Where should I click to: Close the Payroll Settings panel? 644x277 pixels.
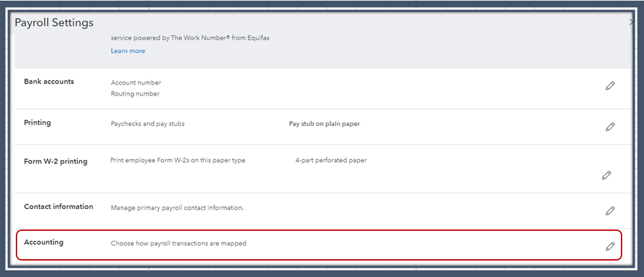pos(631,23)
